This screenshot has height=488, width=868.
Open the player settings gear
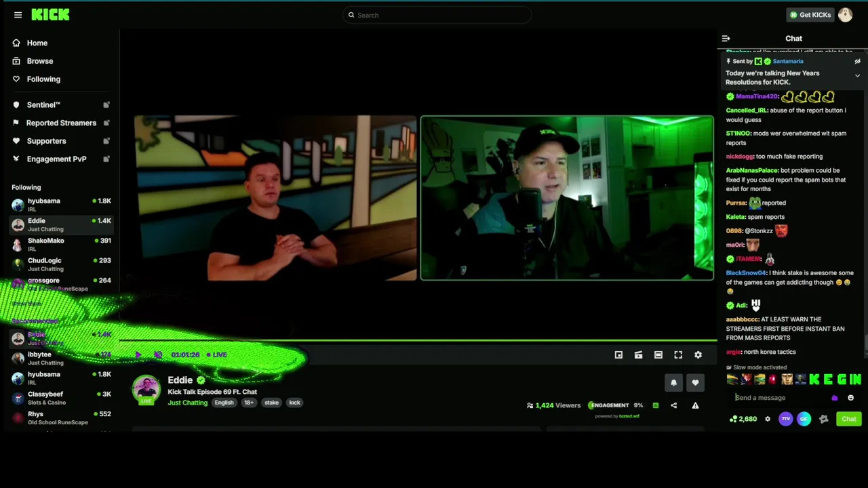(x=698, y=354)
